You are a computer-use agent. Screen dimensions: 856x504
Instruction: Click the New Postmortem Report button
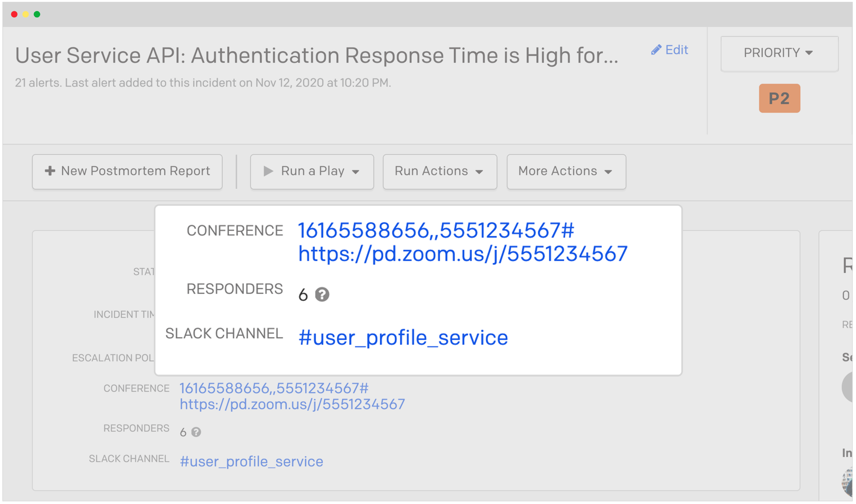pyautogui.click(x=127, y=171)
